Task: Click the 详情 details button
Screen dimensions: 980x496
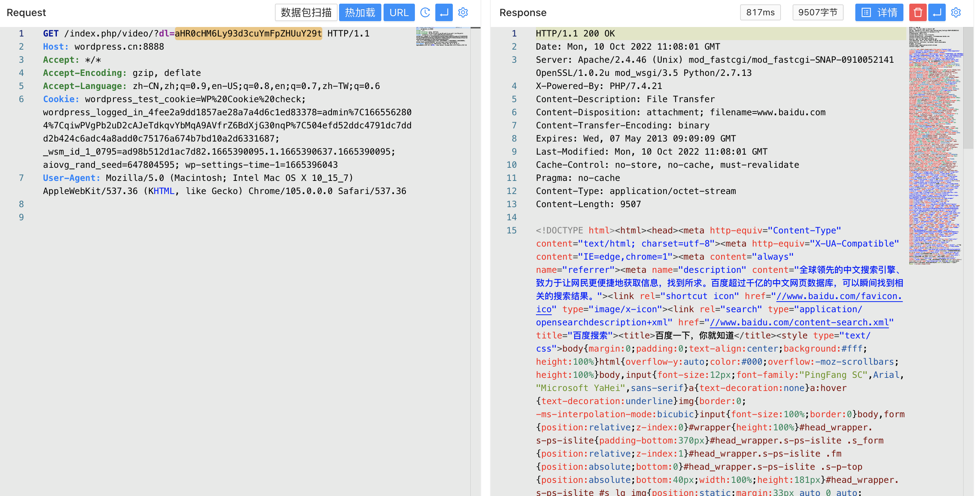Action: (x=879, y=12)
